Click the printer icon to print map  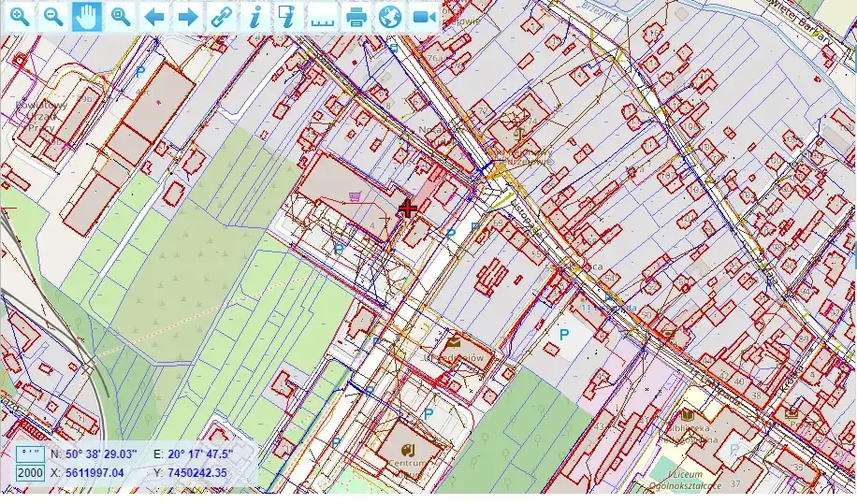(356, 17)
